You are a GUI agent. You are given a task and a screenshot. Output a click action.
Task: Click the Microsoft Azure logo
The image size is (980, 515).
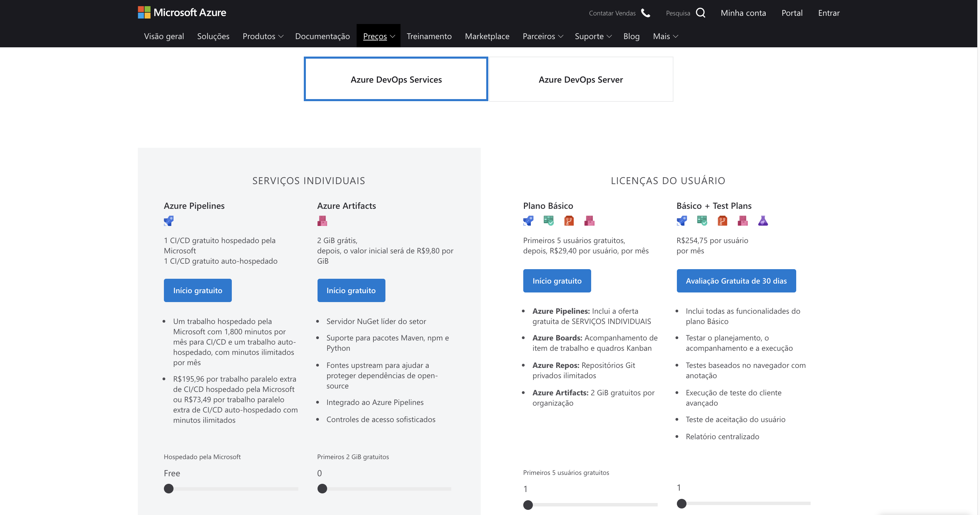click(182, 13)
